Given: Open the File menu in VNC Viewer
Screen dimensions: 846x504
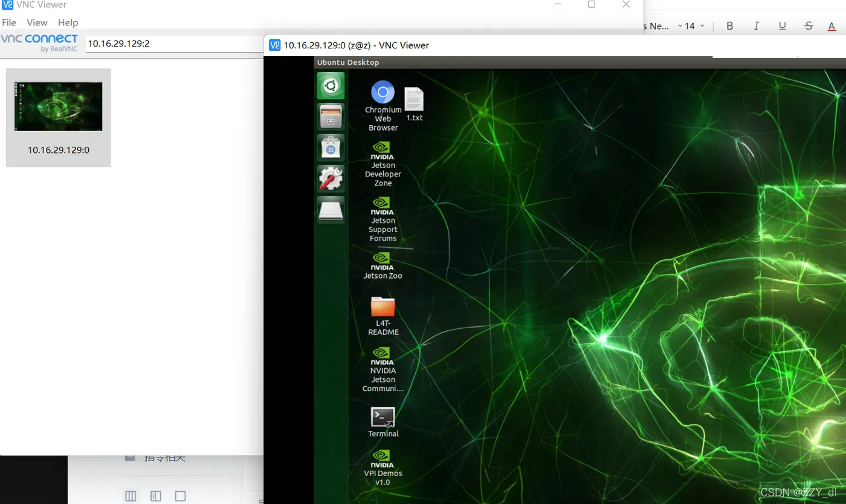Looking at the screenshot, I should coord(9,22).
